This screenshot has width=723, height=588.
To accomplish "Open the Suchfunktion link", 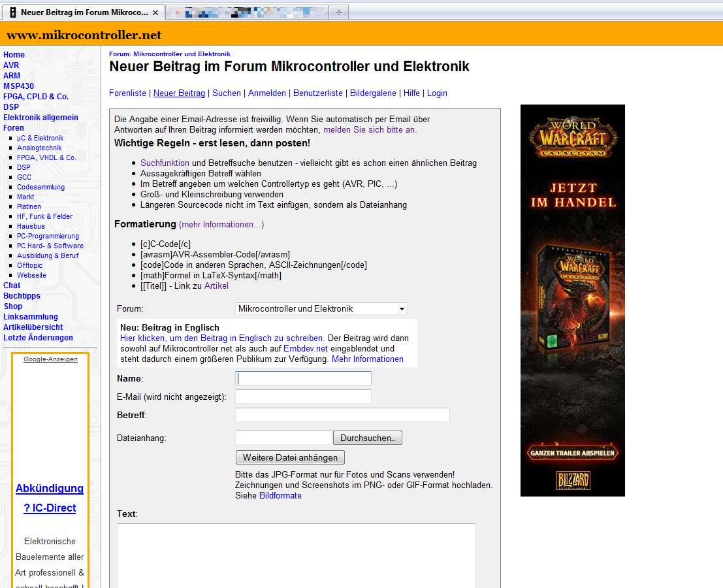I will point(165,163).
